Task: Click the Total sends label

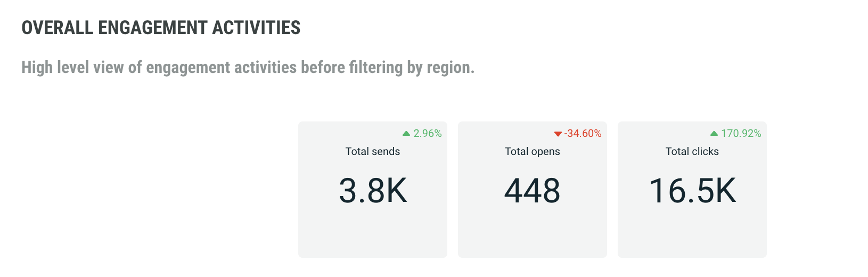Action: point(373,151)
